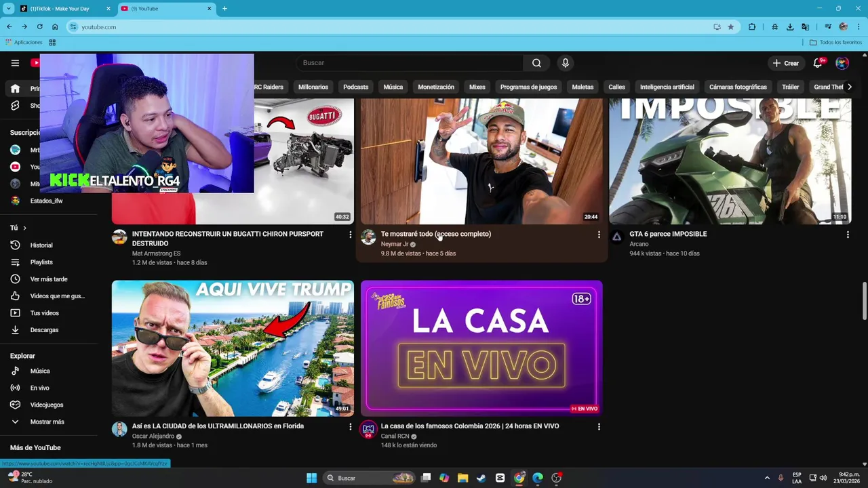
Task: Select the Monetización filter chip
Action: (436, 87)
